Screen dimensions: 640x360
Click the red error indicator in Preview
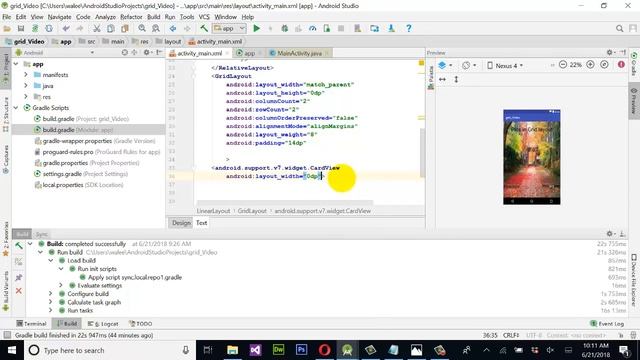(x=621, y=65)
